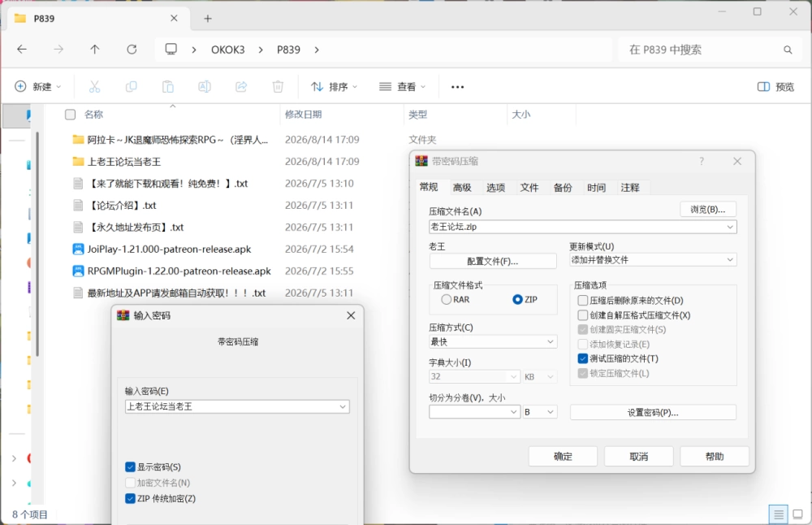This screenshot has width=812, height=525.
Task: Click the RPGMPlugin apk file icon
Action: pos(78,271)
